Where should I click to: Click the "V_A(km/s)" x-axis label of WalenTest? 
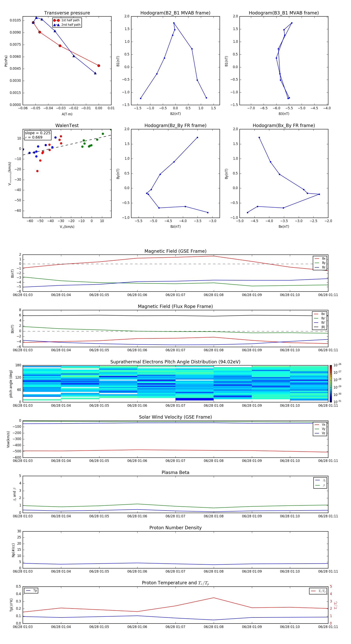coord(67,227)
